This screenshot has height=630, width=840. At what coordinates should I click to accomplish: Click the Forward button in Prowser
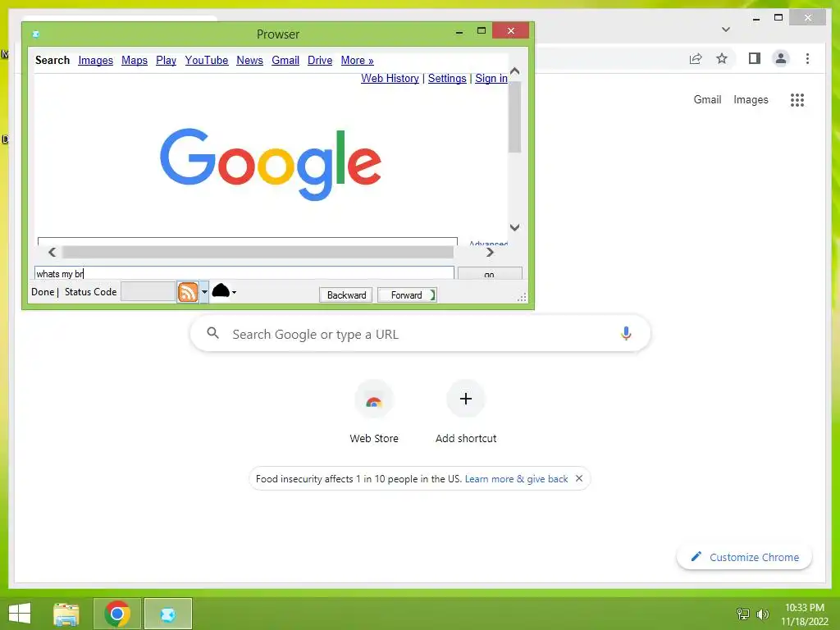point(407,294)
